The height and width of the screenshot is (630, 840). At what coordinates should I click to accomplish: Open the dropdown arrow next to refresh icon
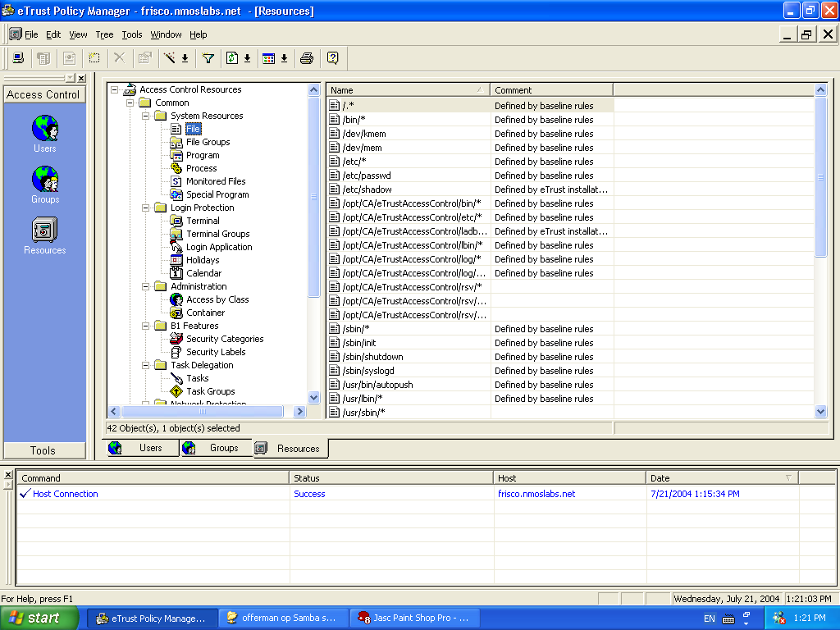(248, 58)
